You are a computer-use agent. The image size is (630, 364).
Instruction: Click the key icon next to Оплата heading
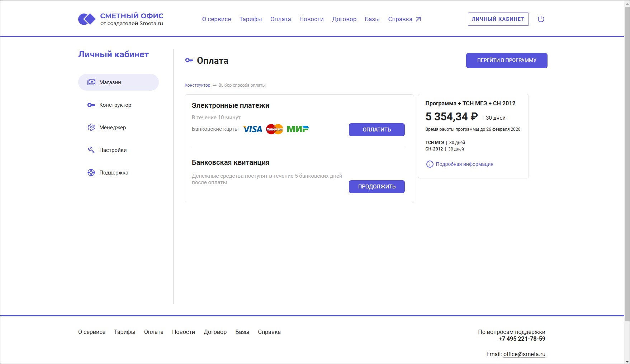pos(189,61)
